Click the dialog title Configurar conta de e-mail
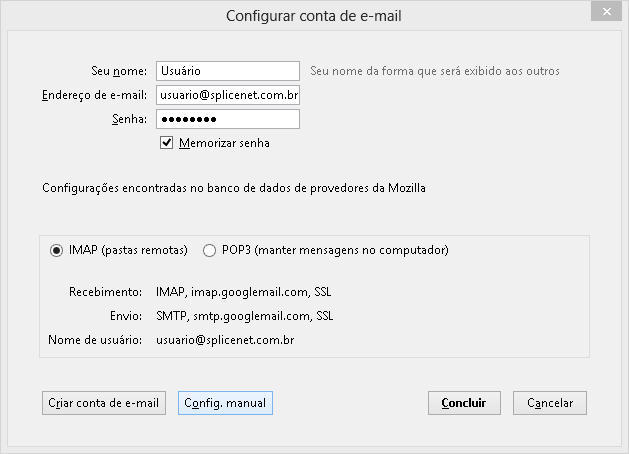The height and width of the screenshot is (454, 629). coord(314,16)
